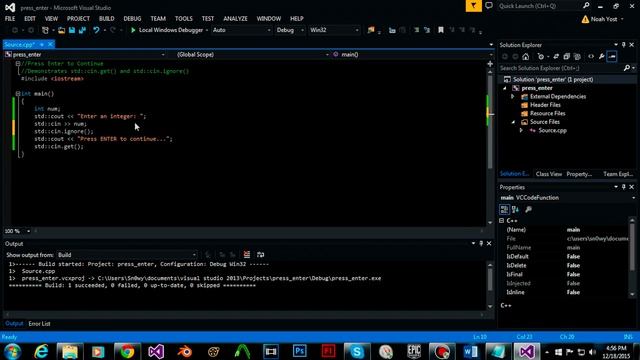
Task: Select the Resource Files folder
Action: pyautogui.click(x=547, y=113)
